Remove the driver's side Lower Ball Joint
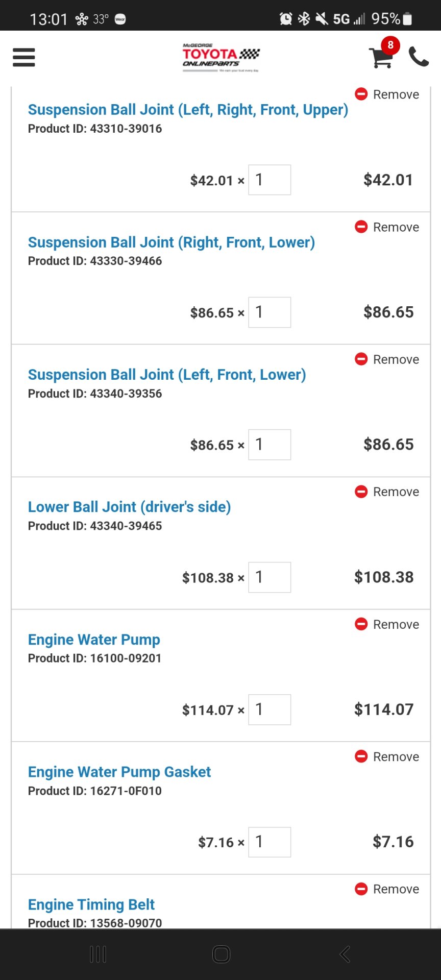The width and height of the screenshot is (441, 980). (387, 492)
